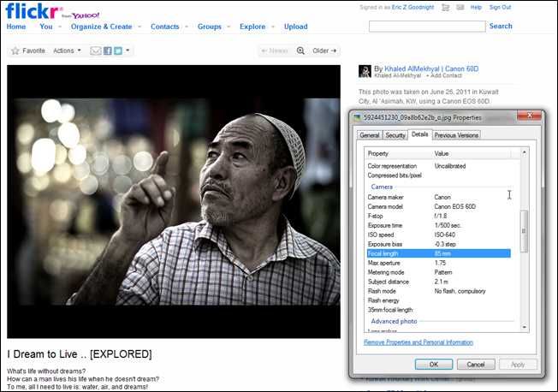Viewport: 558px width, 392px height.
Task: Click scroll up arrow in properties list
Action: (524, 152)
